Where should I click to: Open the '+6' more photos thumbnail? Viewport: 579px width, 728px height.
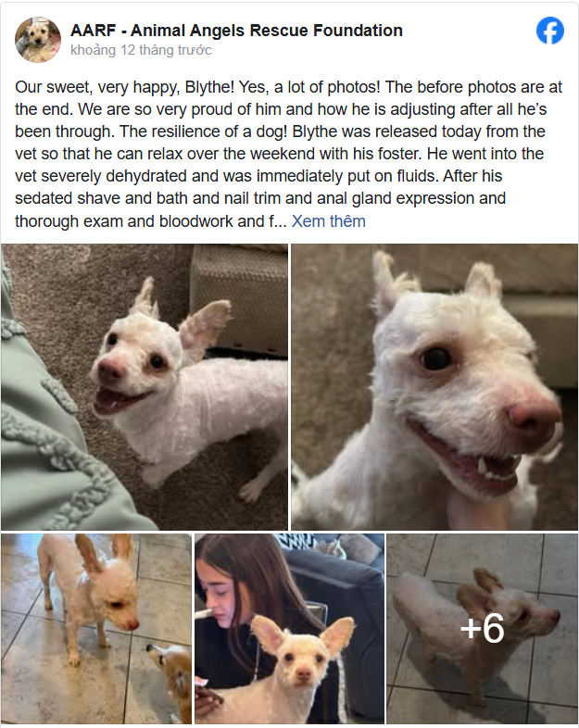[x=483, y=629]
